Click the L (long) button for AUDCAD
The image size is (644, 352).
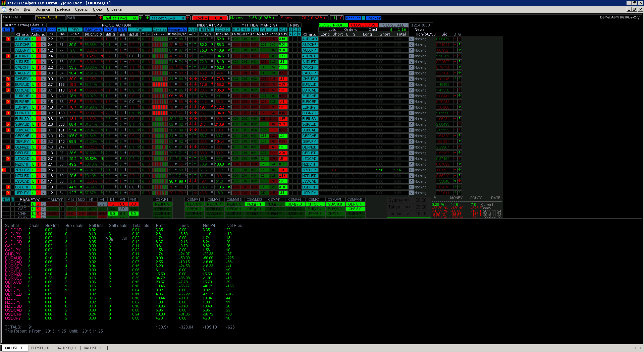pos(33,39)
